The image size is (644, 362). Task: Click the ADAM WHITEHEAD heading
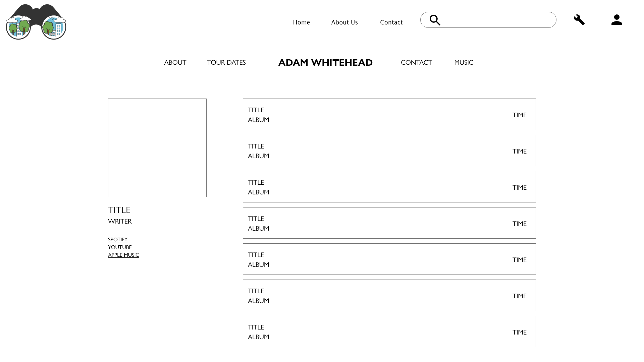click(x=325, y=62)
